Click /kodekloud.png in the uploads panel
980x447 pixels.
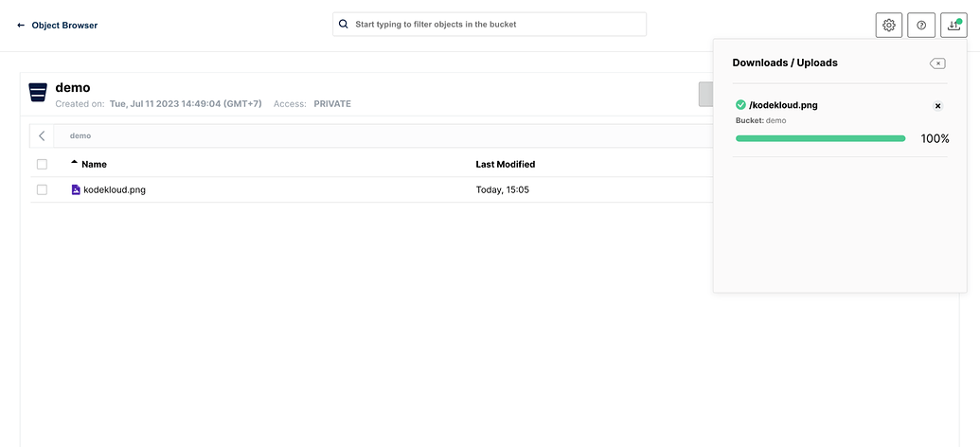[783, 105]
